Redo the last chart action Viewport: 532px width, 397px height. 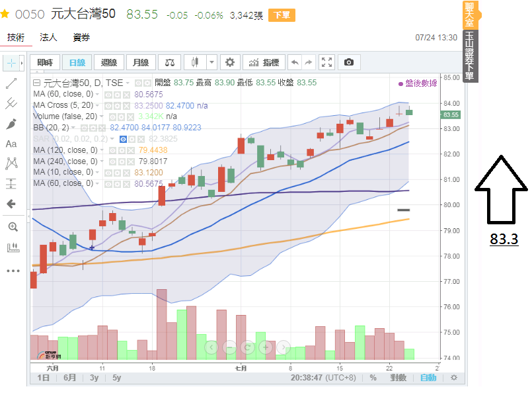(308, 62)
